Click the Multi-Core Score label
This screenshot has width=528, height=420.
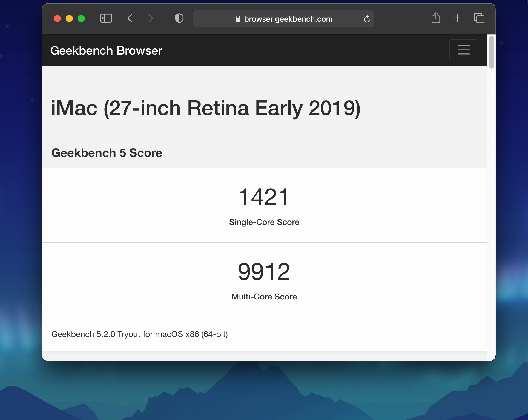(x=264, y=297)
